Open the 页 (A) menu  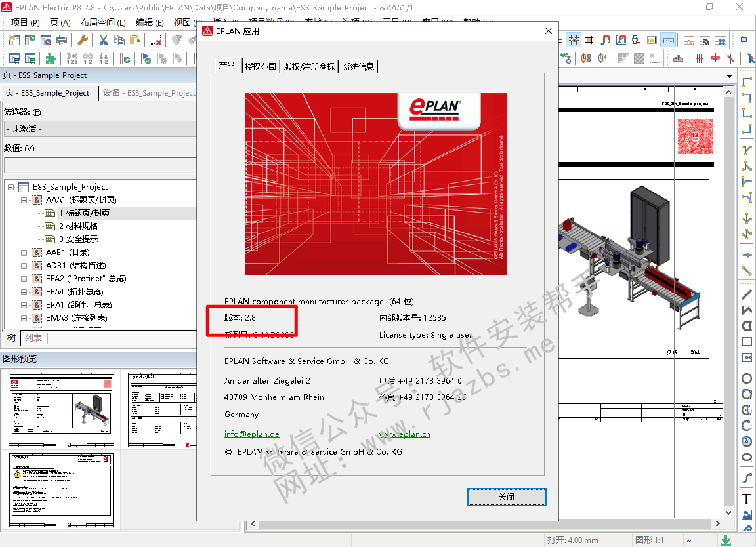[x=60, y=22]
